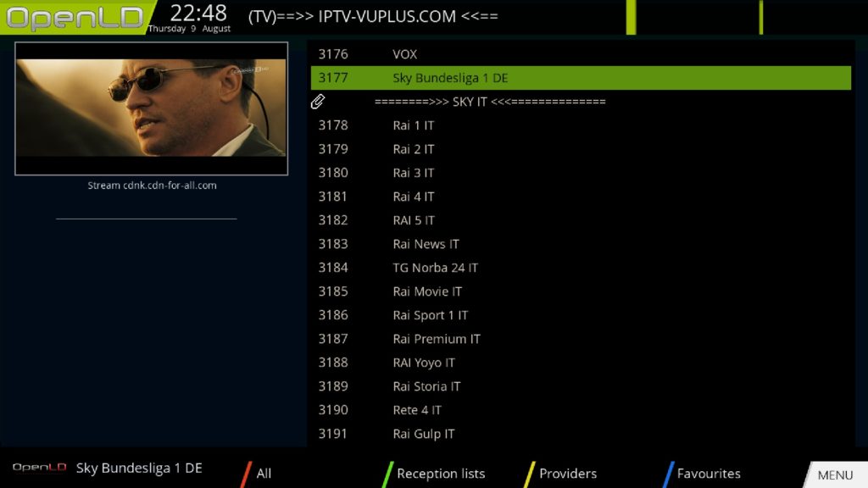Image resolution: width=868 pixels, height=488 pixels.
Task: Click the MENU label in the bottom-right corner
Action: (x=834, y=475)
